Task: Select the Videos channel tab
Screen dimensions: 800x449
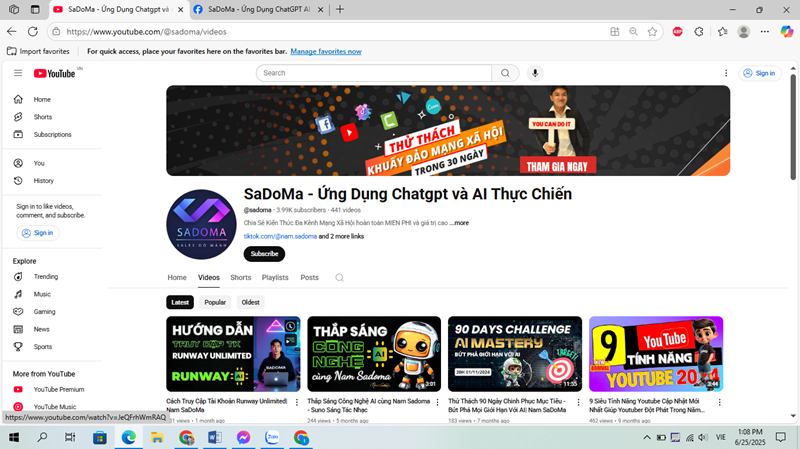Action: pyautogui.click(x=209, y=278)
